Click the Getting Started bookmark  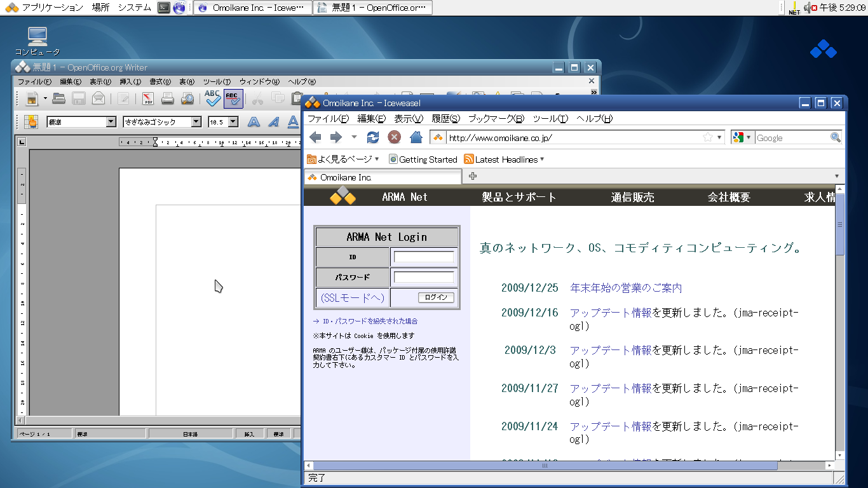[x=423, y=159]
